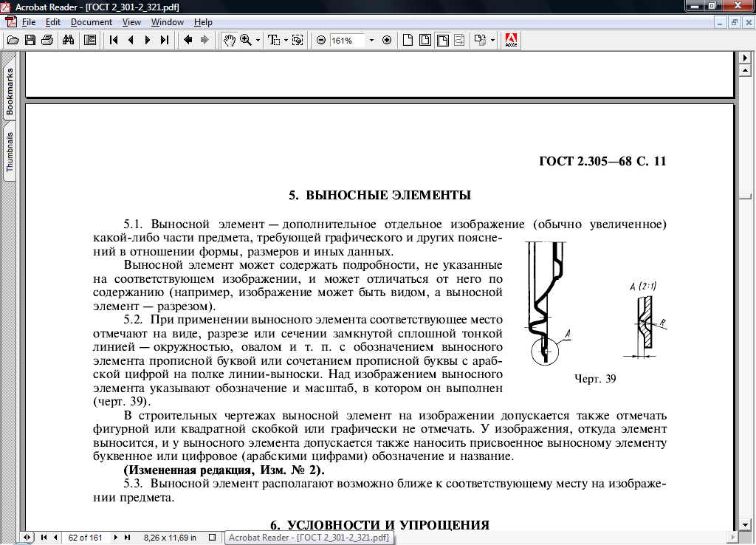Screen dimensions: 756x545
Task: Open the Document menu
Action: pos(92,22)
